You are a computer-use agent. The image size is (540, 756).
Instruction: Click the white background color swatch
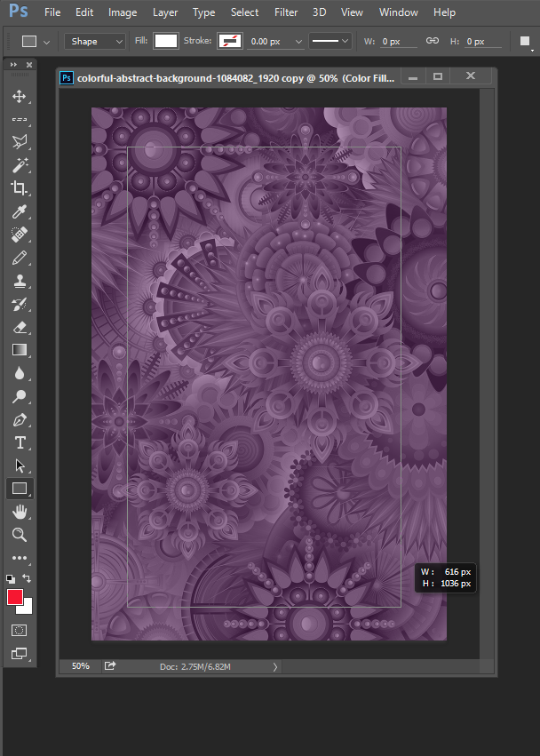click(26, 608)
